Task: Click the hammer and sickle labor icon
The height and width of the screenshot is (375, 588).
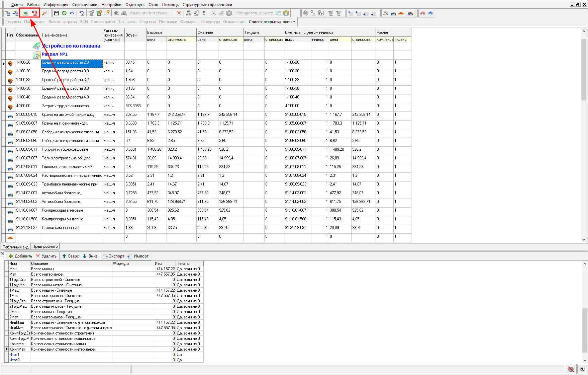Action: point(386,13)
